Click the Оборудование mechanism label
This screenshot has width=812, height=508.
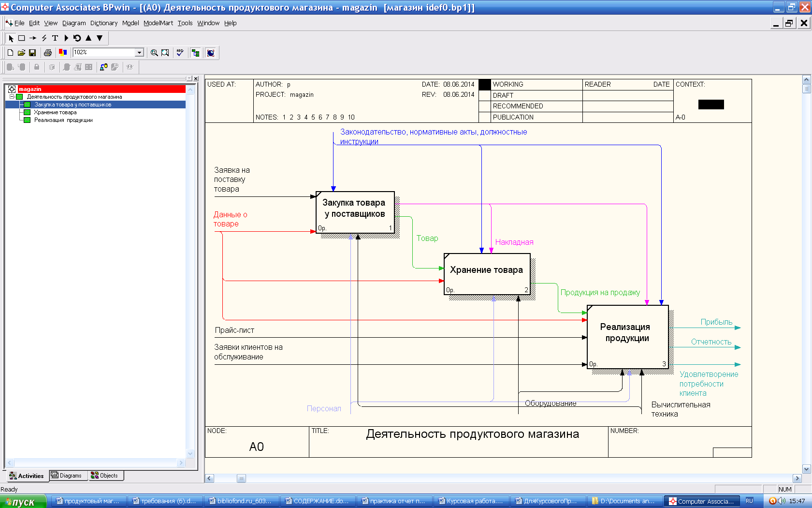click(x=551, y=403)
